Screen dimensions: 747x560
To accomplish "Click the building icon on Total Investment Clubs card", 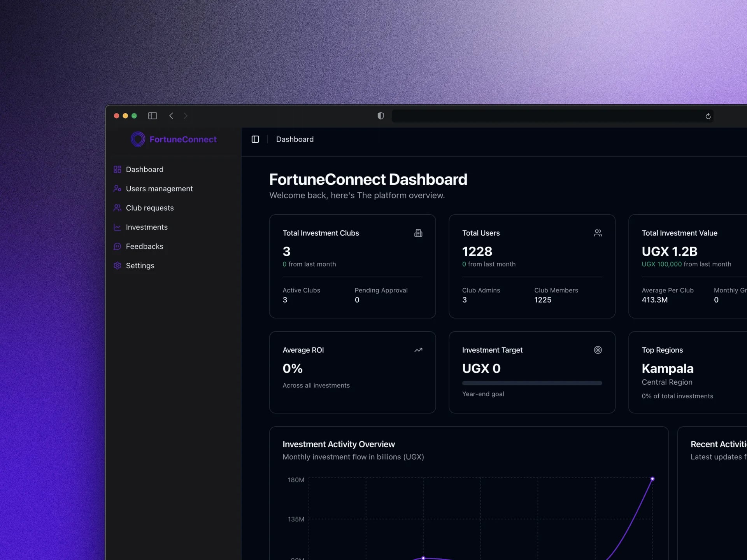I will tap(418, 233).
